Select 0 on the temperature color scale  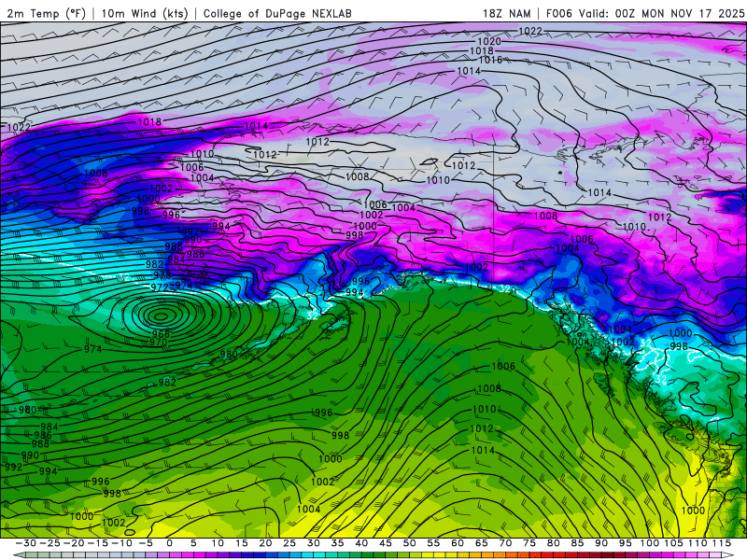click(170, 543)
